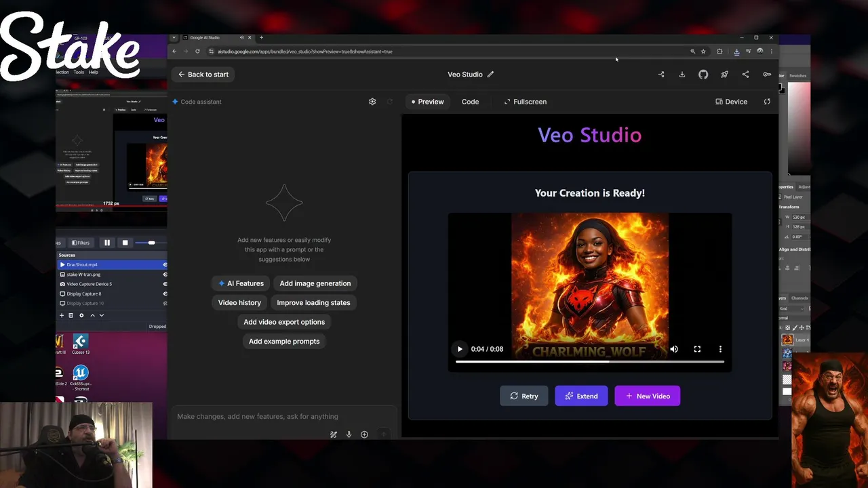Pick a color in Photoshop color field
868x488 pixels.
pyautogui.click(x=799, y=129)
